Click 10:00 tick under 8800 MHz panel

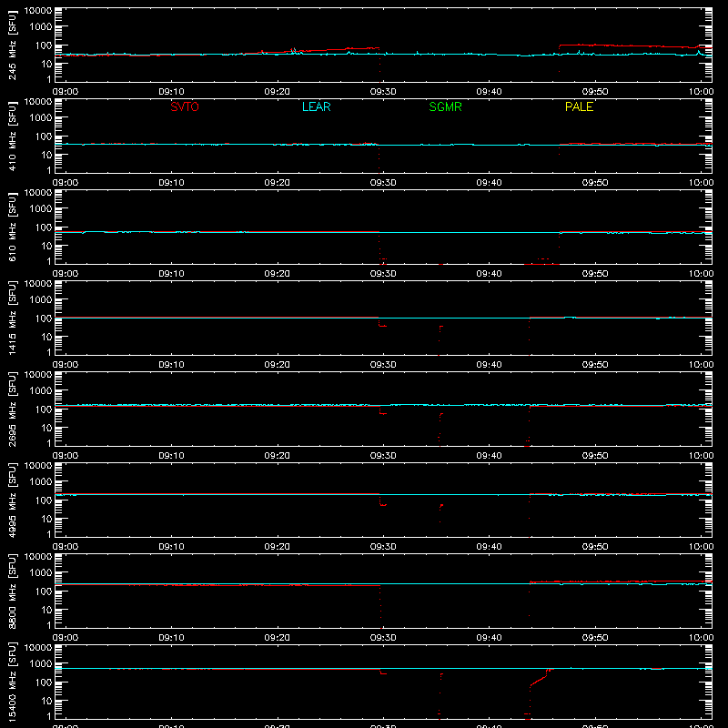coord(701,638)
